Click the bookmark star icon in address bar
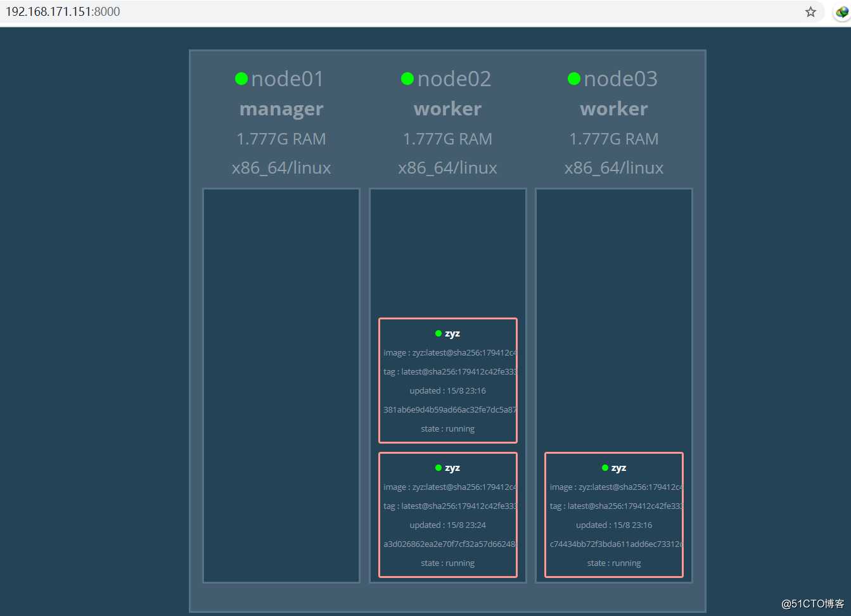Image resolution: width=851 pixels, height=616 pixels. coord(810,12)
